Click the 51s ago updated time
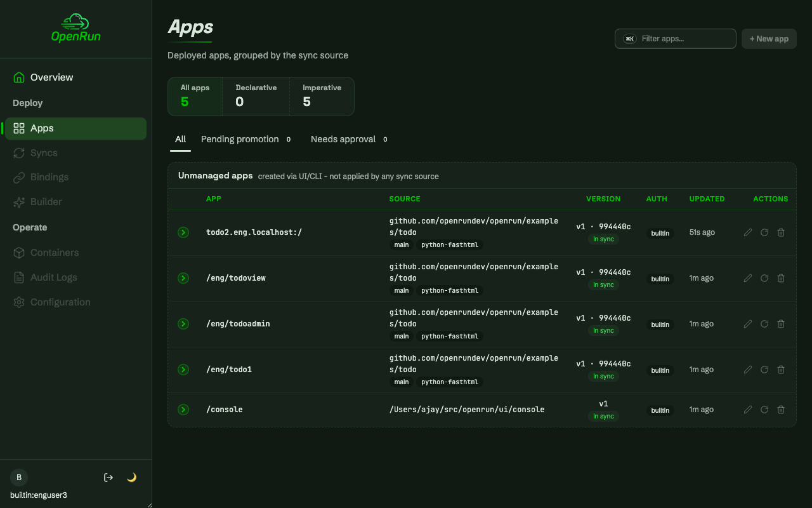Image resolution: width=812 pixels, height=508 pixels. [702, 232]
